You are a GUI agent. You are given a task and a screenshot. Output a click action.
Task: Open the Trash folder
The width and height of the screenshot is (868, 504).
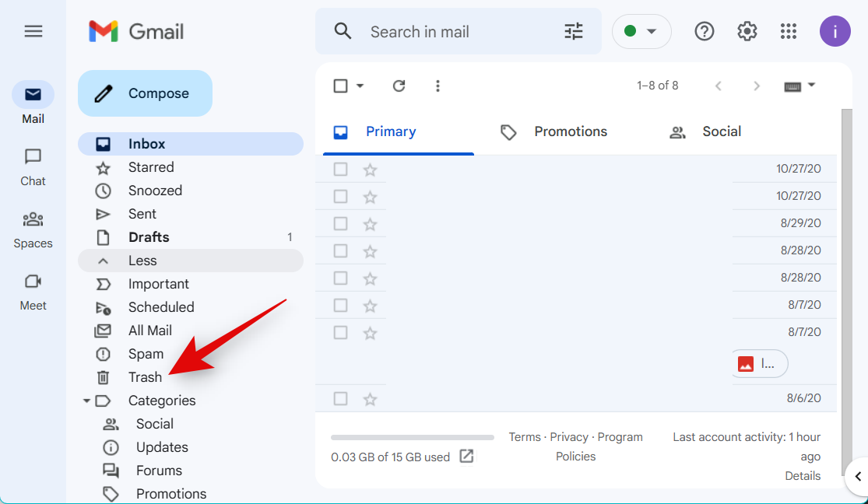click(191, 376)
